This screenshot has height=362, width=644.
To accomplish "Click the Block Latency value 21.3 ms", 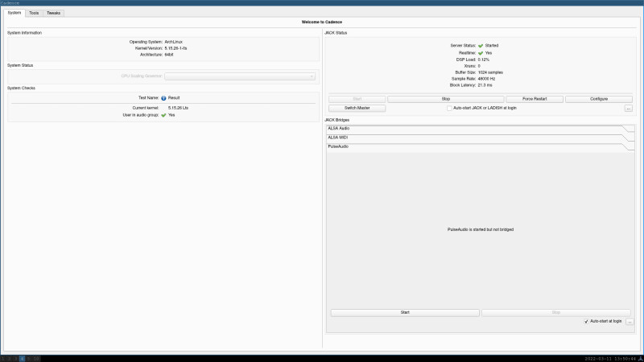I will pos(485,85).
